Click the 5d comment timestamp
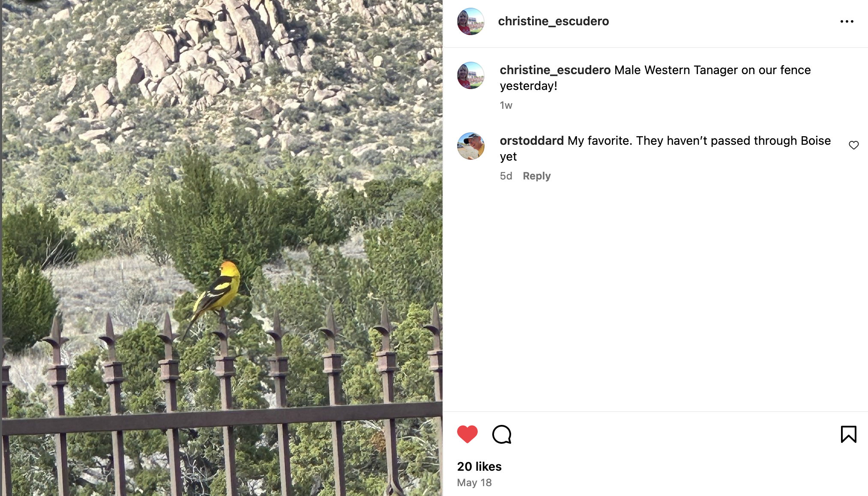 coord(506,176)
